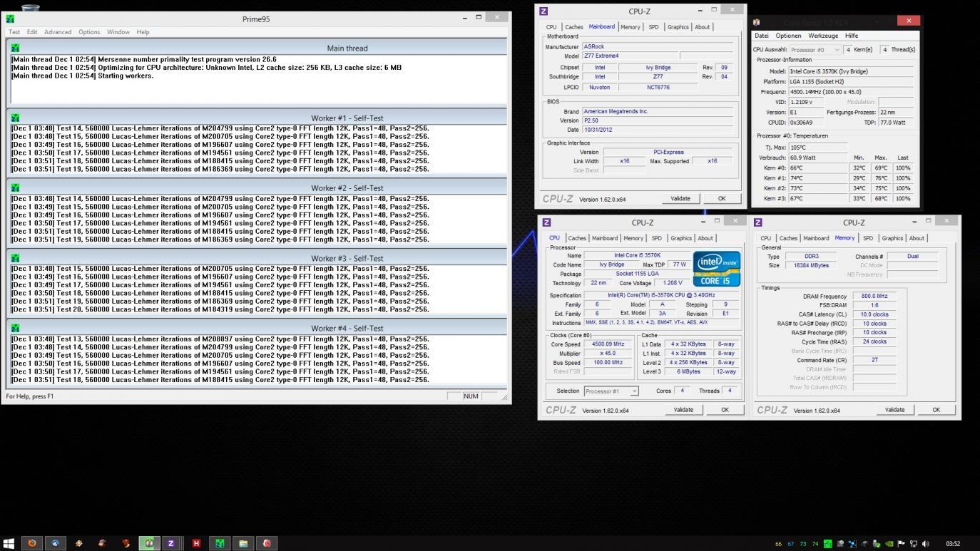Click the Action Center flag tray icon
The height and width of the screenshot is (551, 980).
[901, 544]
